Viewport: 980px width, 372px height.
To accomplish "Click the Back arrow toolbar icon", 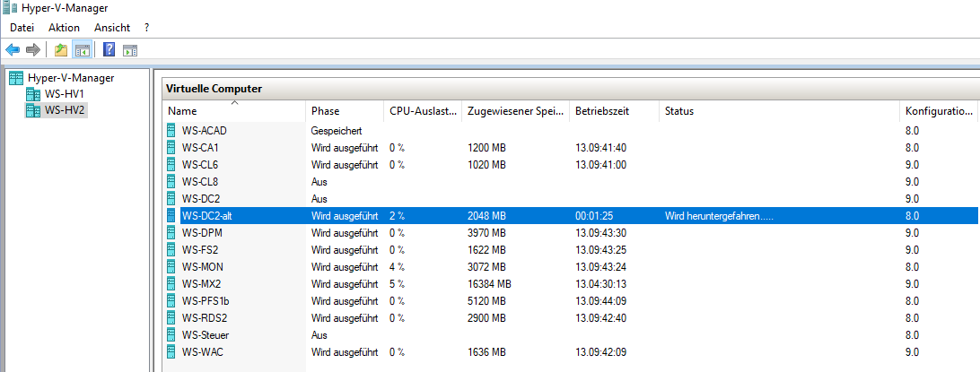I will coord(13,50).
